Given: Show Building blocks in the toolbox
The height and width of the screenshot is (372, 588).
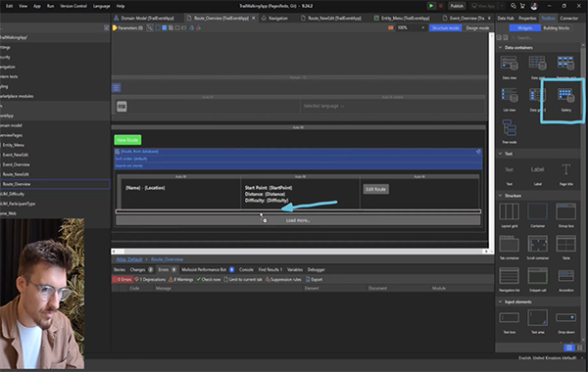Looking at the screenshot, I should (556, 28).
